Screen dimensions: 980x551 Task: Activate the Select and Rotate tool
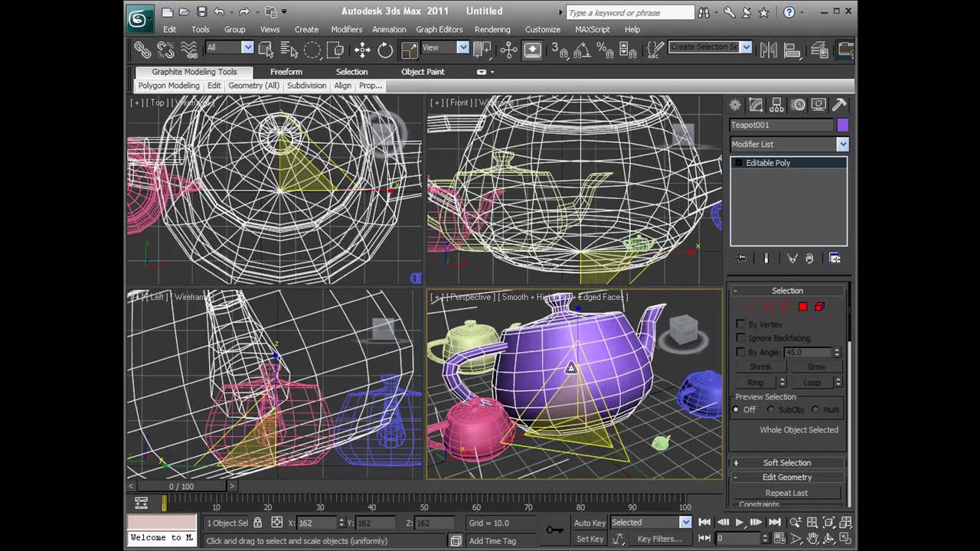click(x=385, y=50)
